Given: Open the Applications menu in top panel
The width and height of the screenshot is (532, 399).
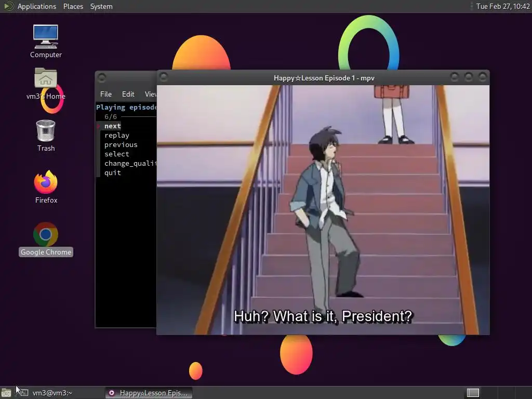Looking at the screenshot, I should pos(37,6).
